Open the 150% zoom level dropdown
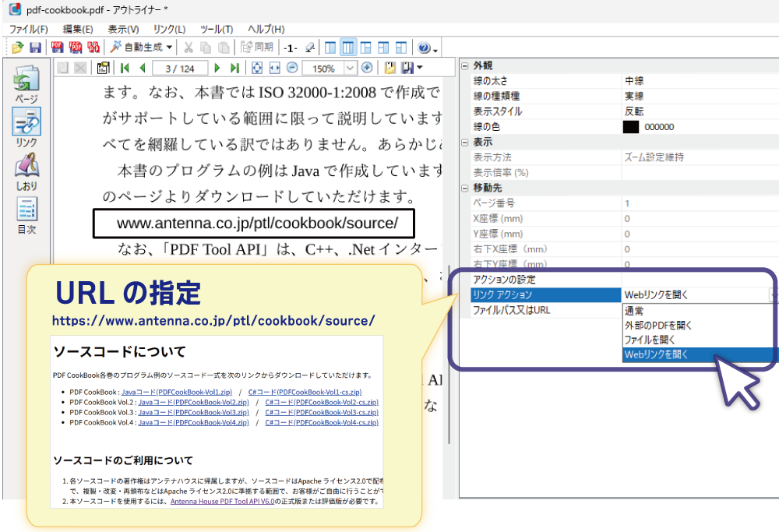Viewport: 779px width, 532px height. coord(350,69)
